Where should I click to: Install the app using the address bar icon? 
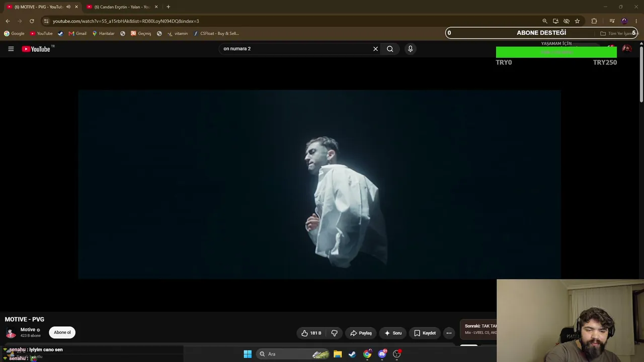(x=555, y=21)
